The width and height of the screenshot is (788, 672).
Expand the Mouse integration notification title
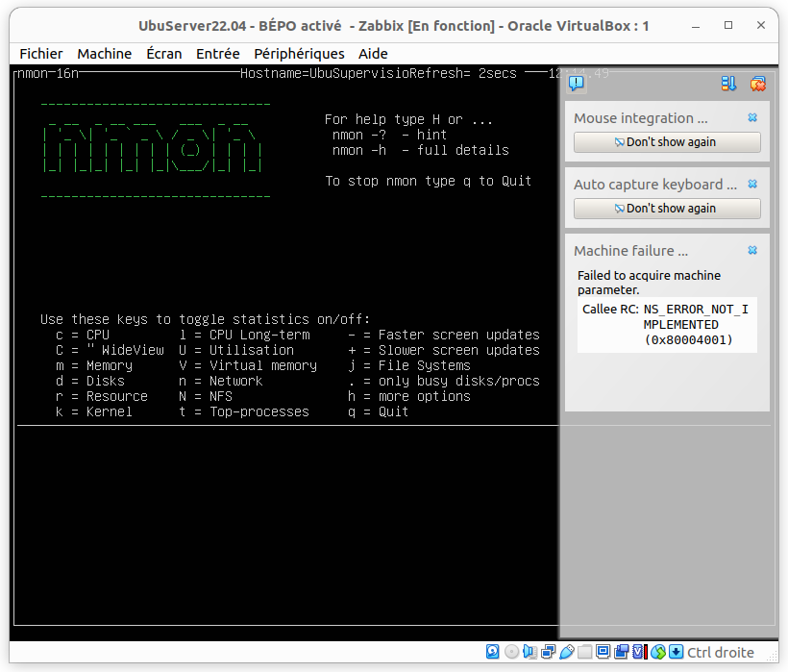pyautogui.click(x=640, y=118)
